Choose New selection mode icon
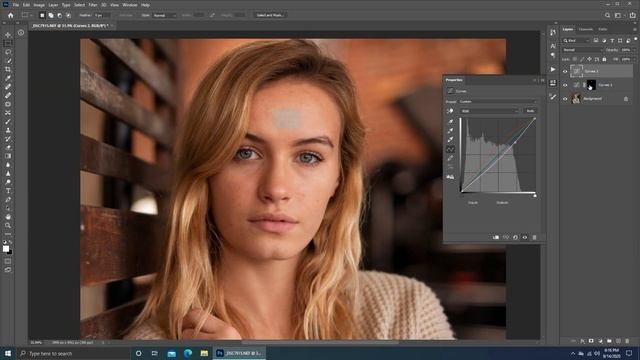This screenshot has width=640, height=360. click(42, 15)
